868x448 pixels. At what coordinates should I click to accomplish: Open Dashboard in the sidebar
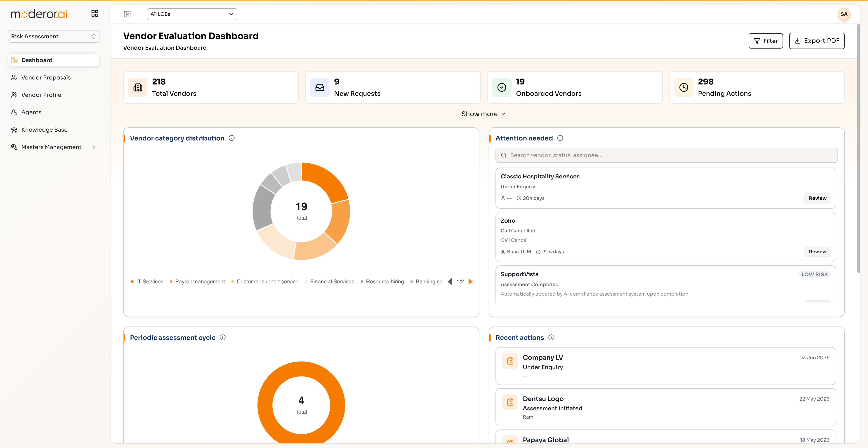pos(54,60)
